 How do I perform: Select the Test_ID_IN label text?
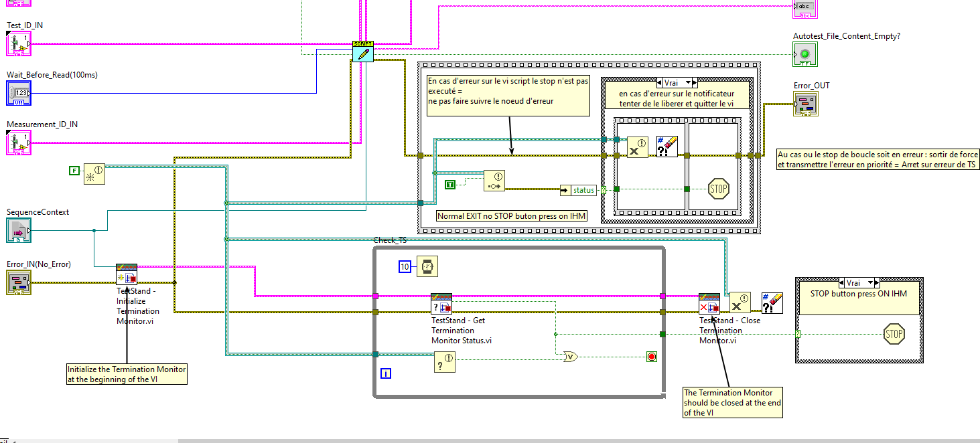pyautogui.click(x=25, y=25)
